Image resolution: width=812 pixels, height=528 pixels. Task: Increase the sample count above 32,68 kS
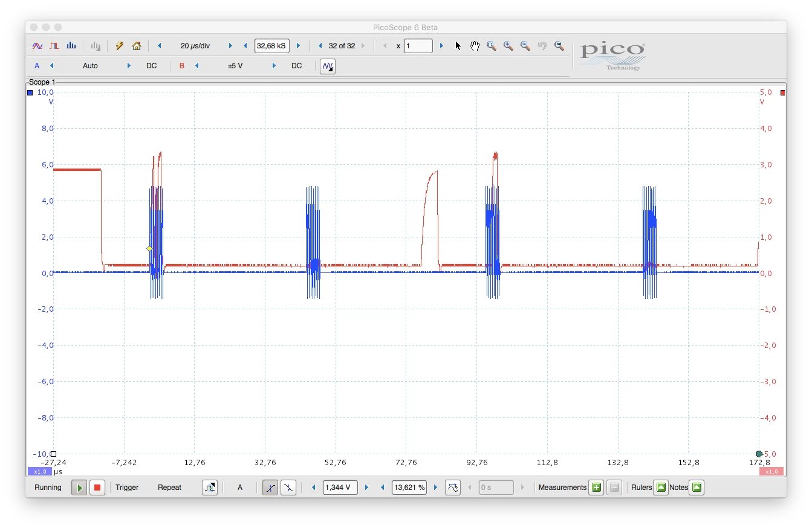(298, 46)
